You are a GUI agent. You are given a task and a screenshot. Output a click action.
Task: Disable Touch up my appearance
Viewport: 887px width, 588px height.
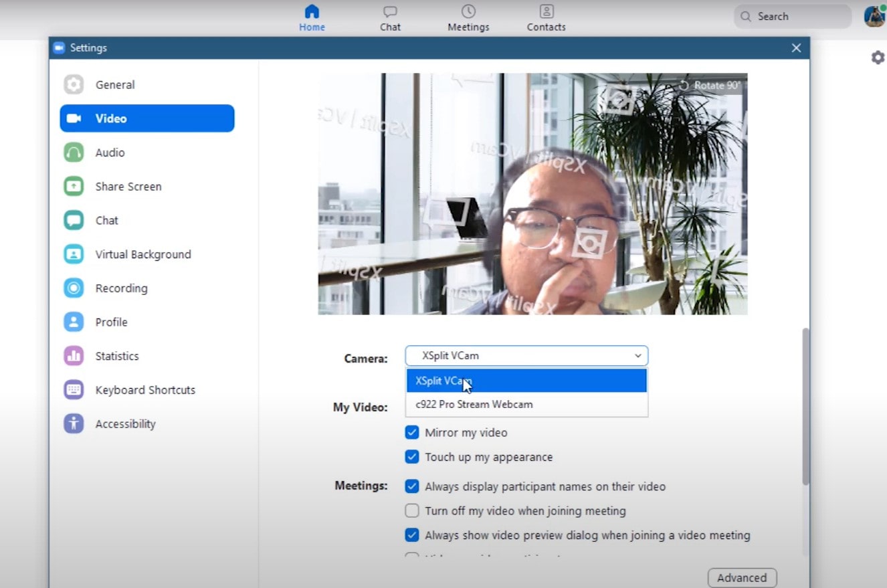point(412,458)
